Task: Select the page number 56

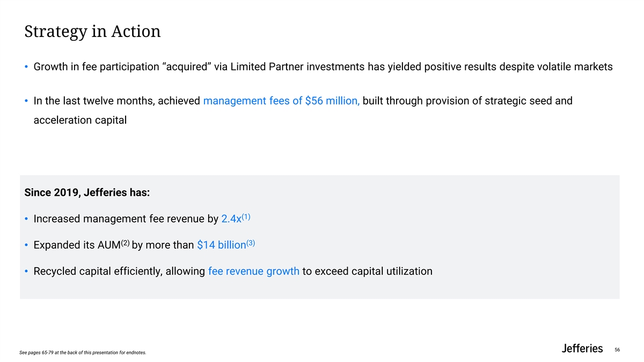Action: click(x=617, y=350)
